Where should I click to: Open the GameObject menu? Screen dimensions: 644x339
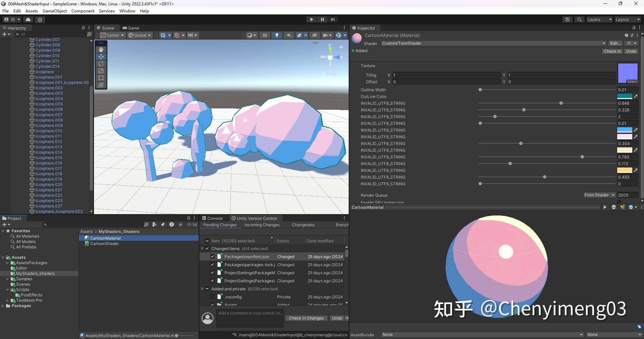55,11
